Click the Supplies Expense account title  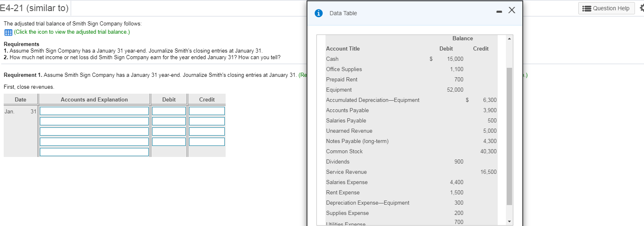(x=347, y=213)
